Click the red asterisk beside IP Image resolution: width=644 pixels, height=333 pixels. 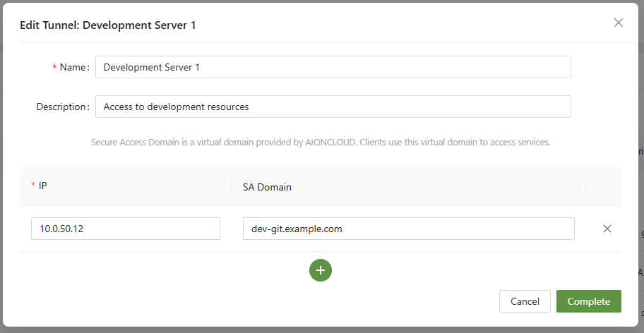point(33,186)
